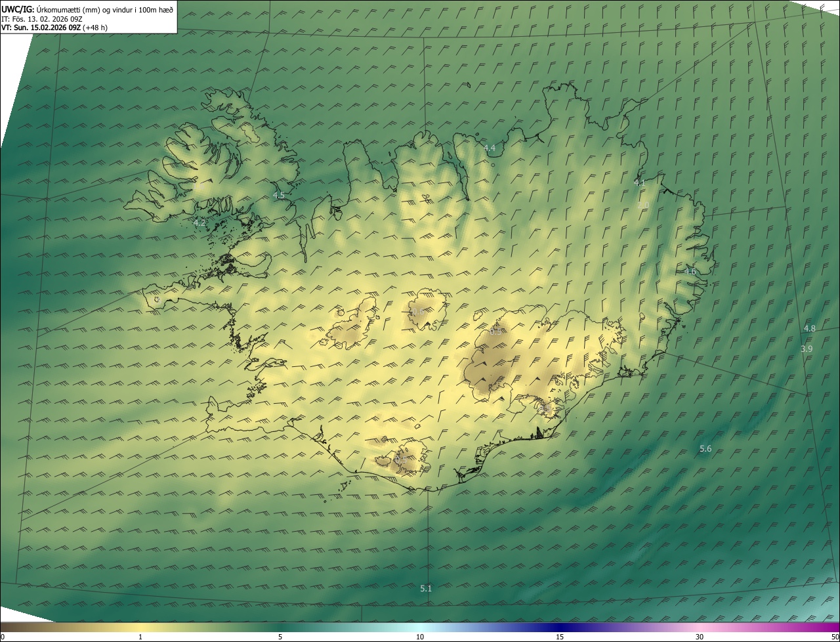Click the '50' label ending the colorbar
Image resolution: width=840 pixels, height=642 pixels.
(835, 637)
